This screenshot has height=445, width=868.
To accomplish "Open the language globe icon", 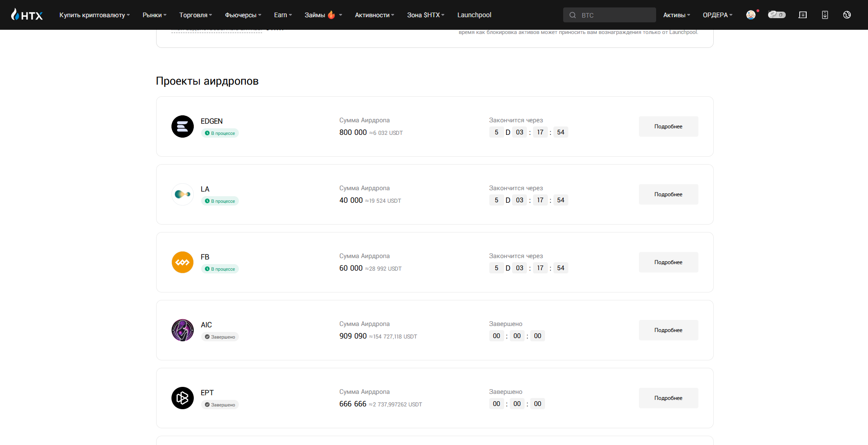I will (x=847, y=15).
